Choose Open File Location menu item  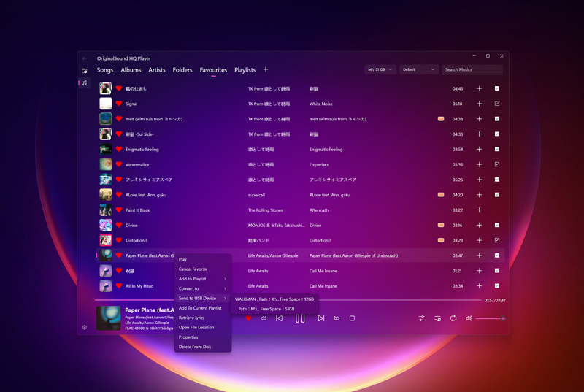coord(203,327)
